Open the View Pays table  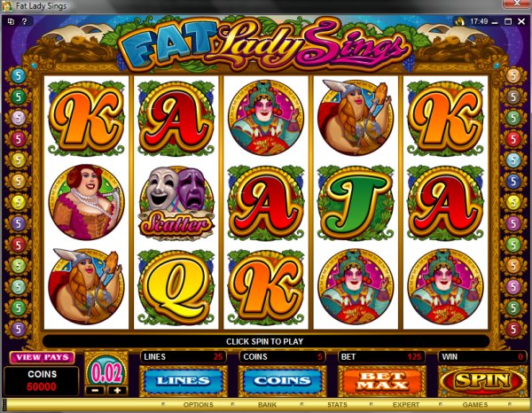point(42,357)
